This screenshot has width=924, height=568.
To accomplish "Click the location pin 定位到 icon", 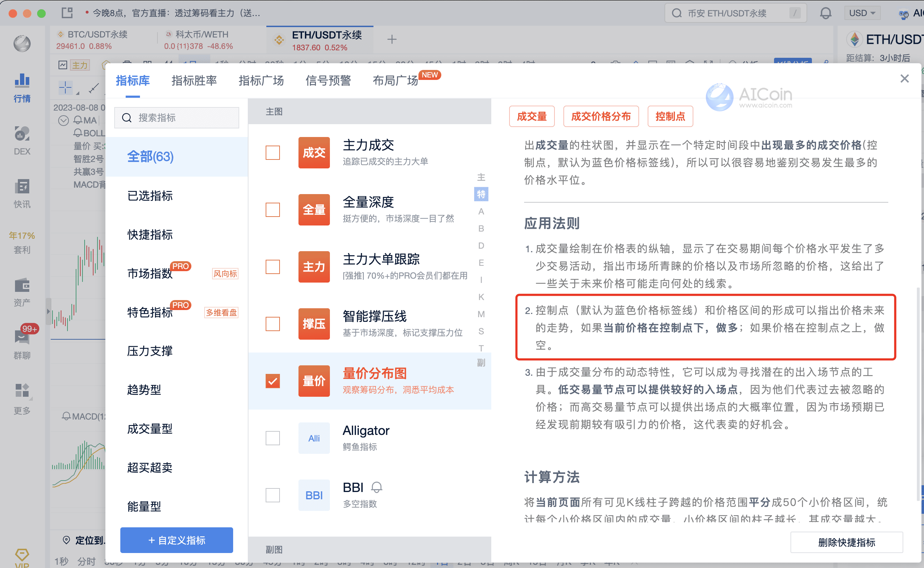I will [66, 540].
